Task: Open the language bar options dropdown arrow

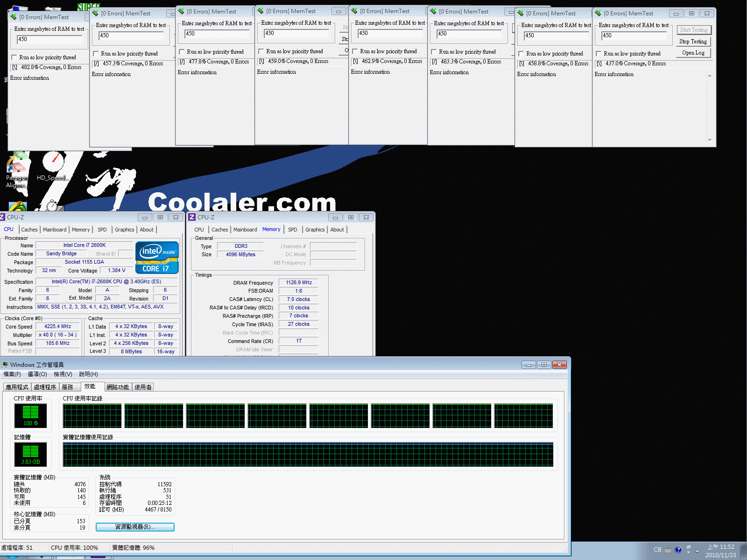Action: pyautogui.click(x=689, y=553)
